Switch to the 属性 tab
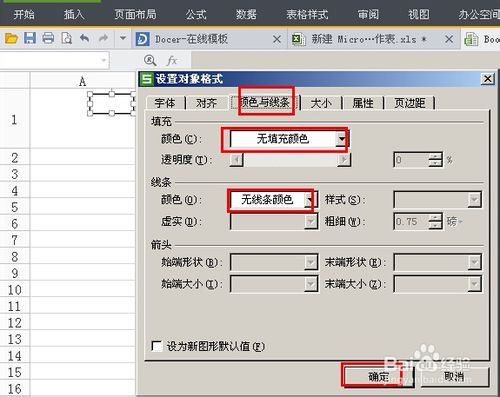This screenshot has width=500, height=397. [x=363, y=103]
